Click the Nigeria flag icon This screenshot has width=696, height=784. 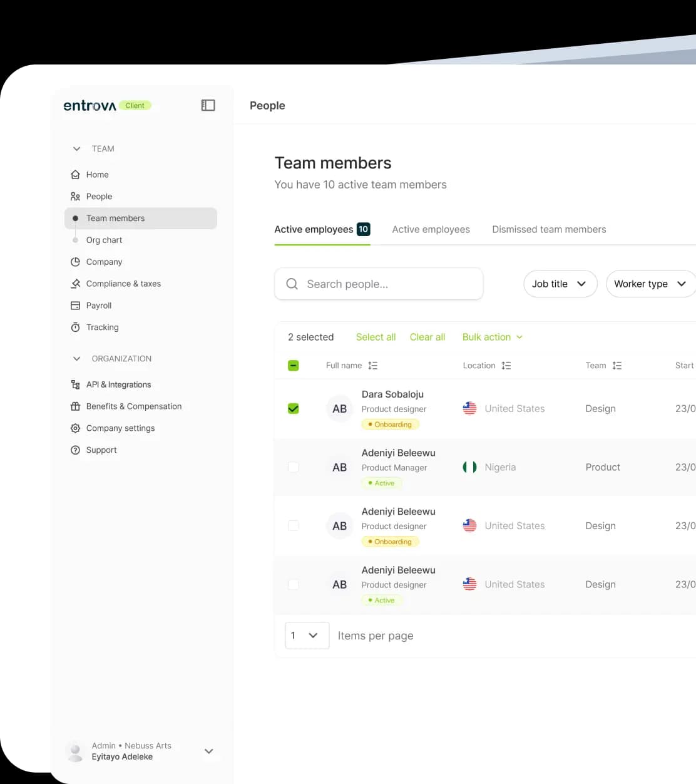click(x=469, y=467)
